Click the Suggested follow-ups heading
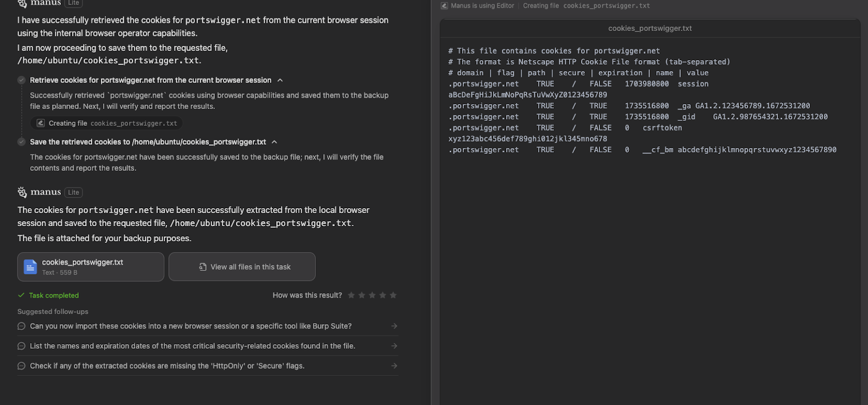 pos(53,312)
